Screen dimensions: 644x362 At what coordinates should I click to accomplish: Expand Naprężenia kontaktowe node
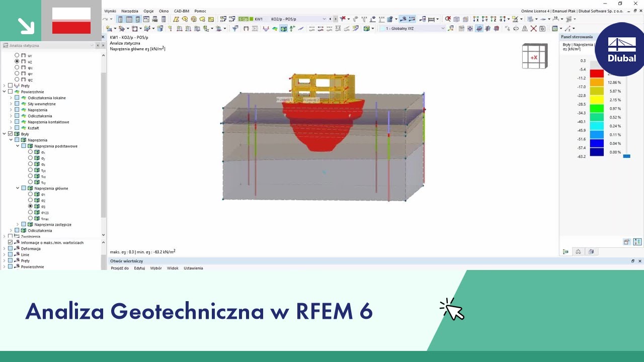tap(11, 122)
